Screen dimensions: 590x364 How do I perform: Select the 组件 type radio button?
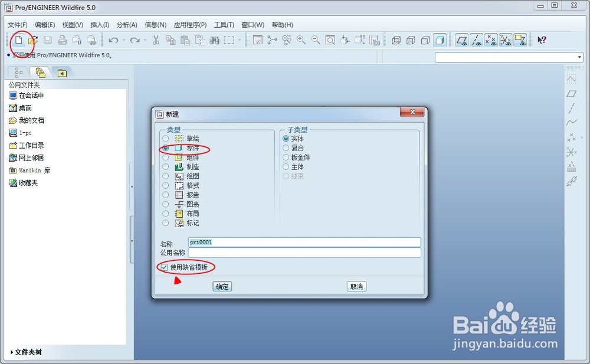(166, 158)
